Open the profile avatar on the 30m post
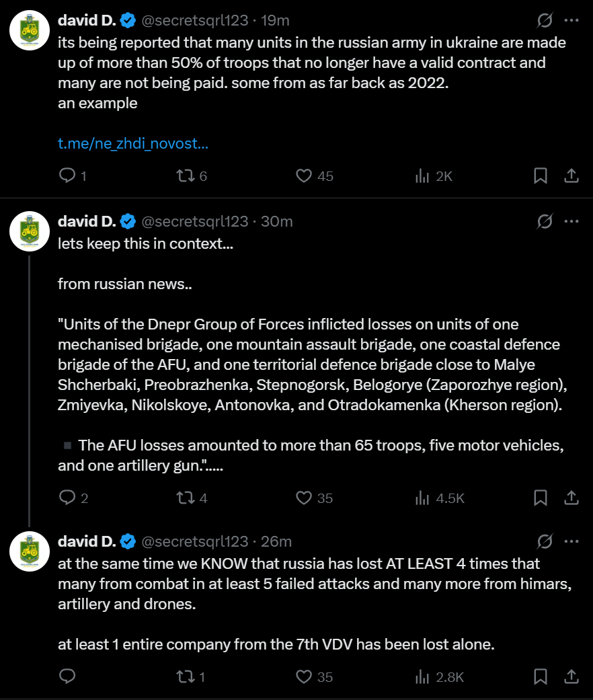 28,230
